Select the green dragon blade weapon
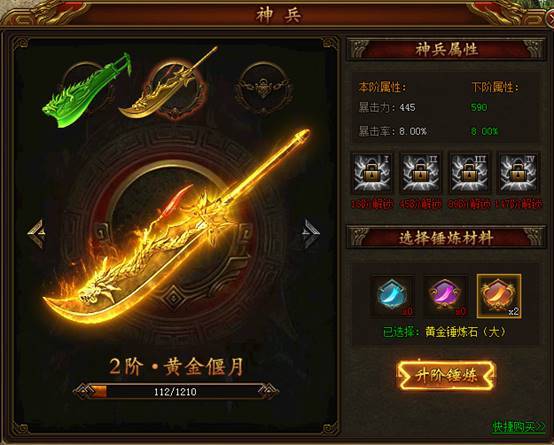554x445 pixels. [86, 90]
